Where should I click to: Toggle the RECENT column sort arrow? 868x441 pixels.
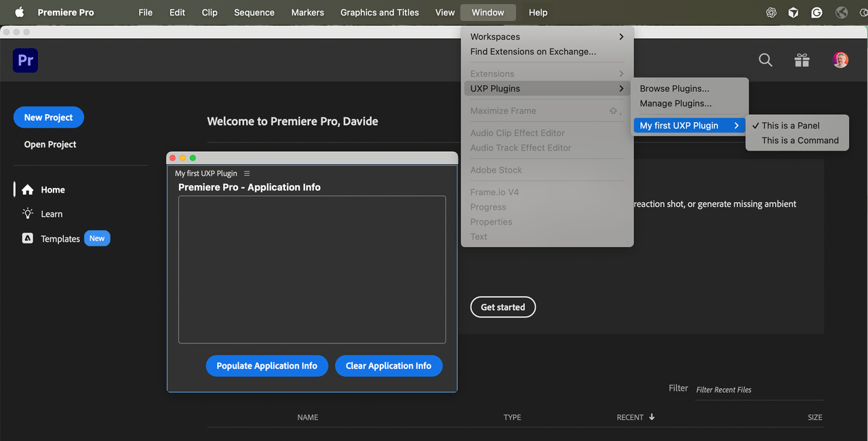pos(651,417)
